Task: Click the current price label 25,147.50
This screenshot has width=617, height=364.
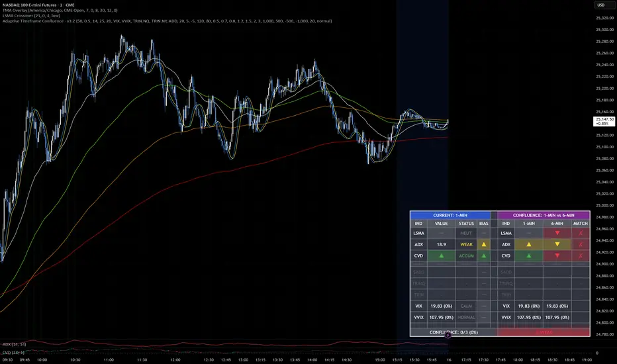Action: [602, 120]
